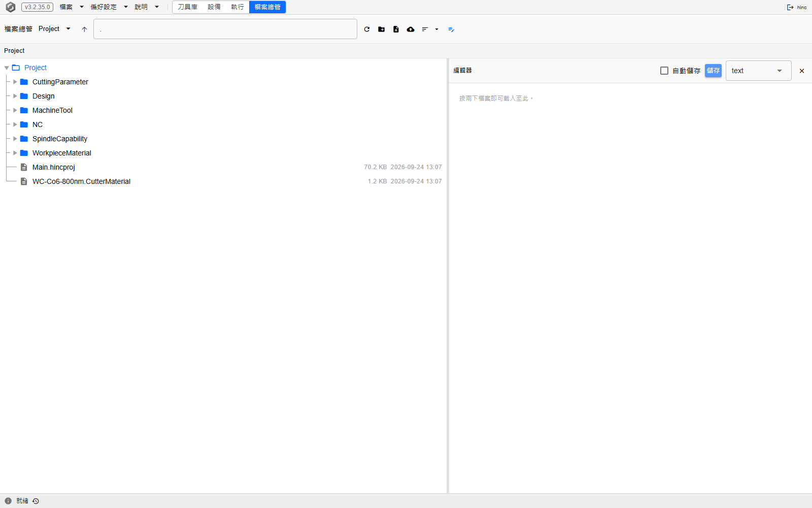This screenshot has width=812, height=508.
Task: Open the status history clock icon
Action: click(x=36, y=501)
